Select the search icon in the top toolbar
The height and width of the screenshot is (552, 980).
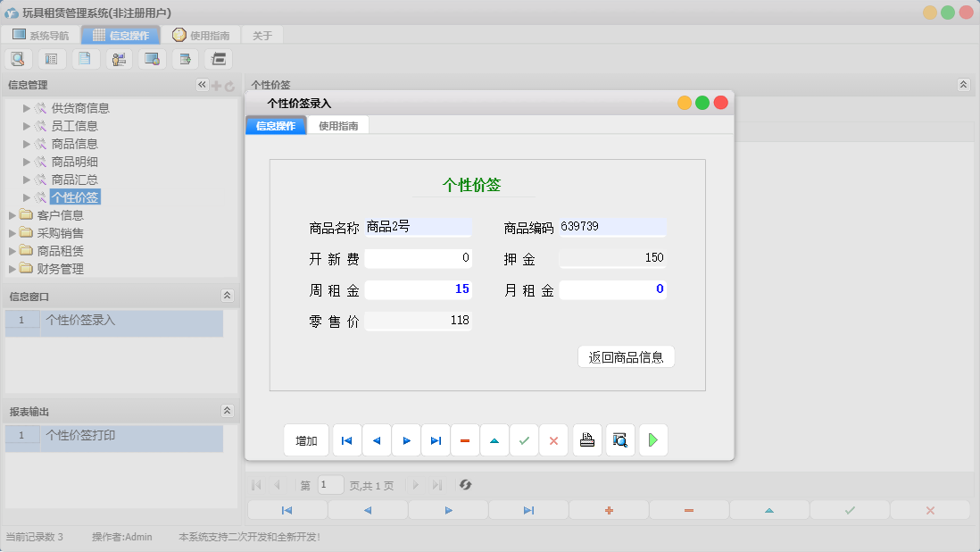(x=18, y=58)
